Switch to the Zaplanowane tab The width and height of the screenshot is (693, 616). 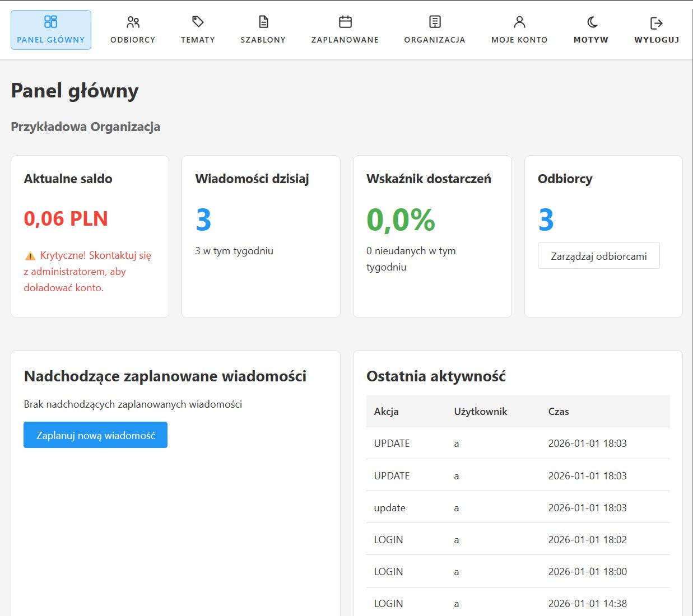pyautogui.click(x=345, y=30)
